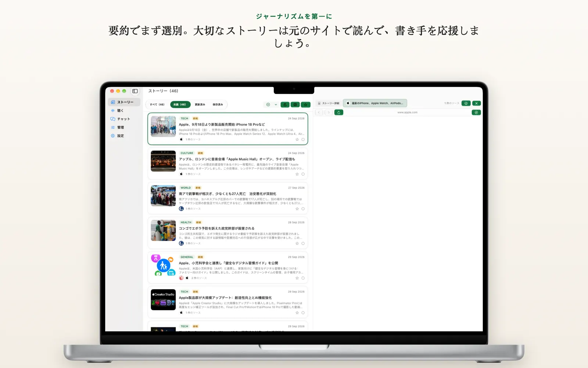588x368 pixels.
Task: Go forward in the embedded browser
Action: (x=329, y=112)
